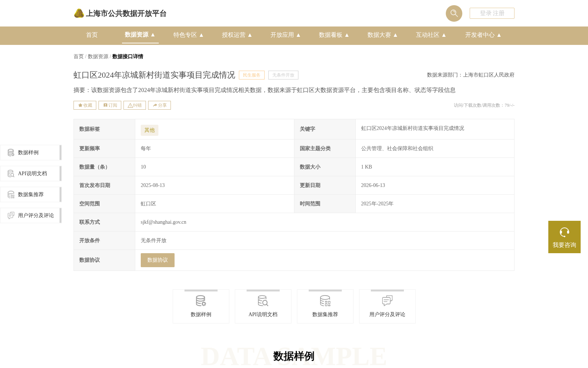
Task: Select the 数据看板 nav item text
Action: (x=331, y=35)
